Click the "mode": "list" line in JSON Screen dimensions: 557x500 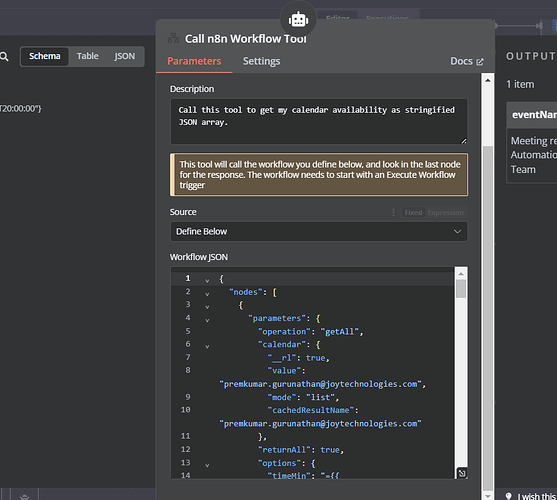coord(303,397)
